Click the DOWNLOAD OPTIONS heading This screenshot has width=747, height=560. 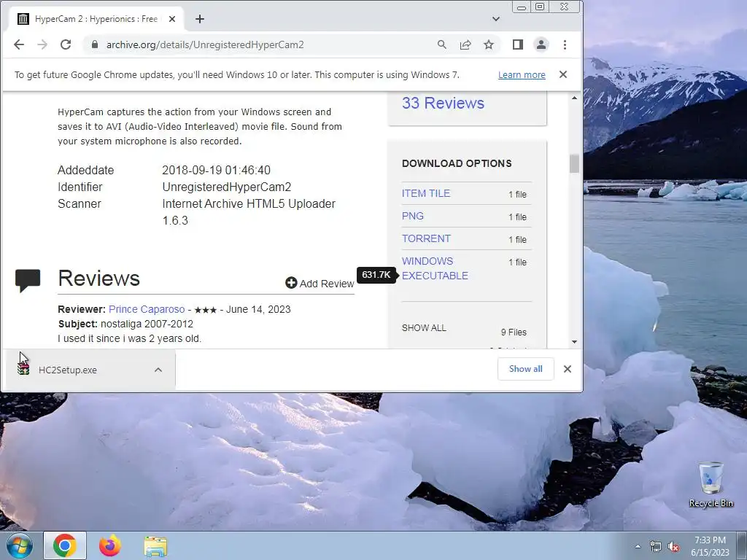coord(457,163)
